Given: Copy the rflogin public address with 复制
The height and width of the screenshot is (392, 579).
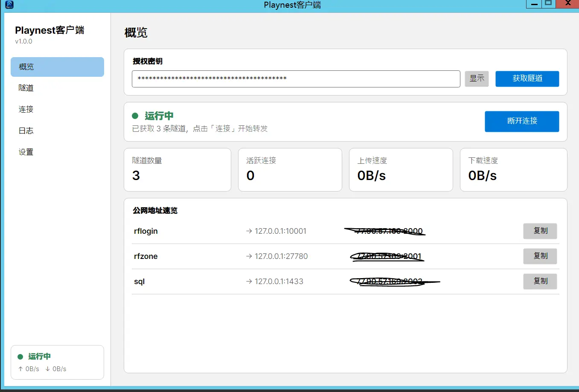Looking at the screenshot, I should pyautogui.click(x=540, y=231).
